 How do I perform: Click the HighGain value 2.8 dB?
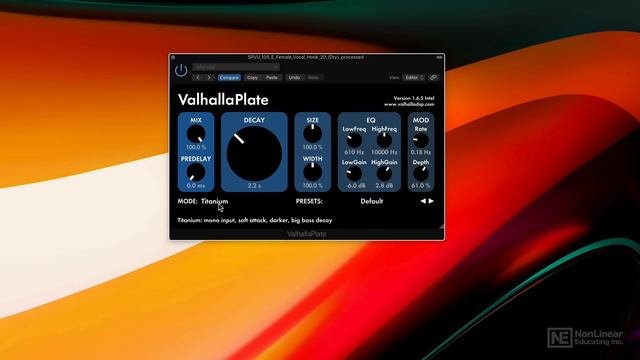click(384, 185)
